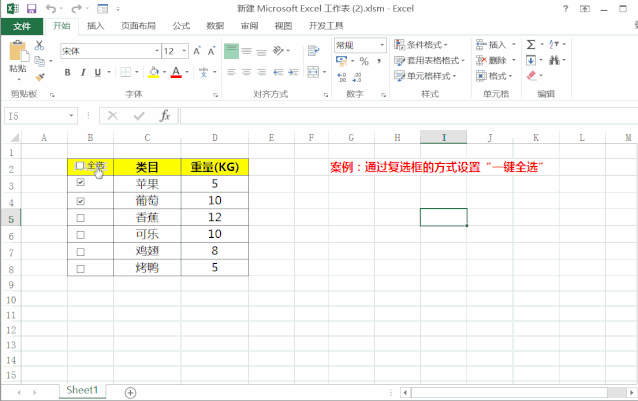The image size is (638, 401).
Task: Uncheck the 葡萄 row checkbox
Action: tap(81, 201)
